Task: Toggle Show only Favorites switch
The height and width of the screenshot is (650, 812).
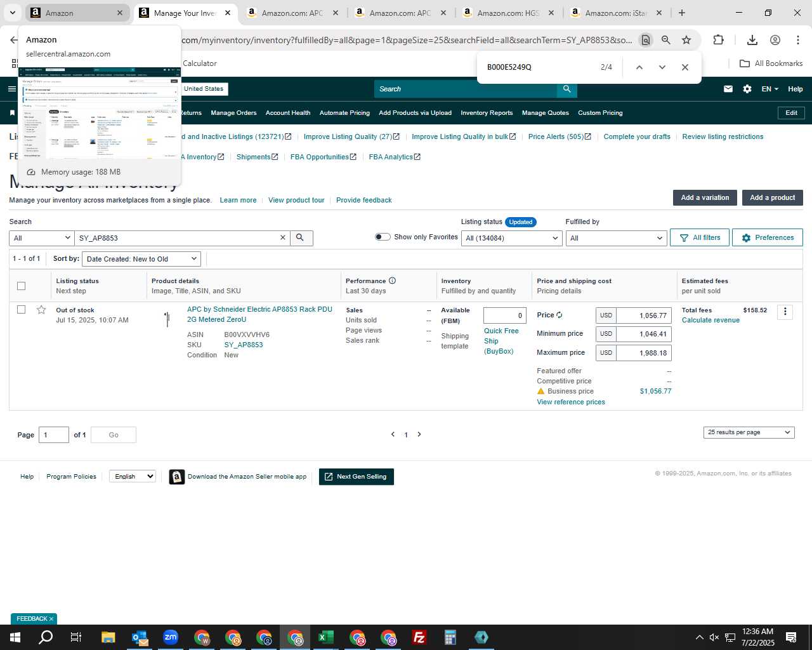Action: point(383,237)
